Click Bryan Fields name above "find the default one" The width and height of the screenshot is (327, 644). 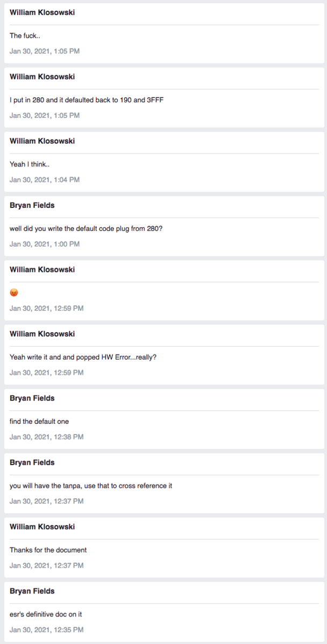point(32,398)
